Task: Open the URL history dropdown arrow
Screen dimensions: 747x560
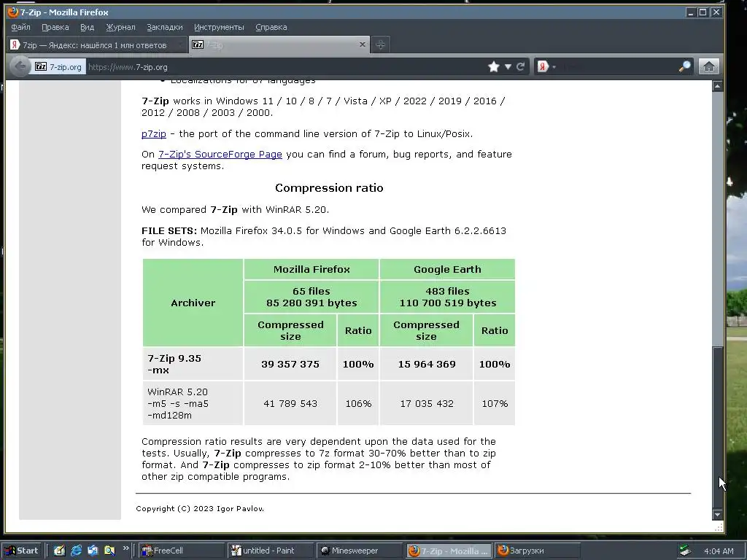Action: tap(508, 66)
